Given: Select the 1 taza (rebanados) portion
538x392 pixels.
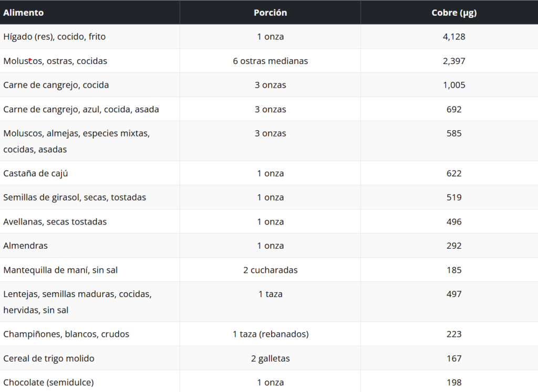Looking at the screenshot, I should (271, 334).
